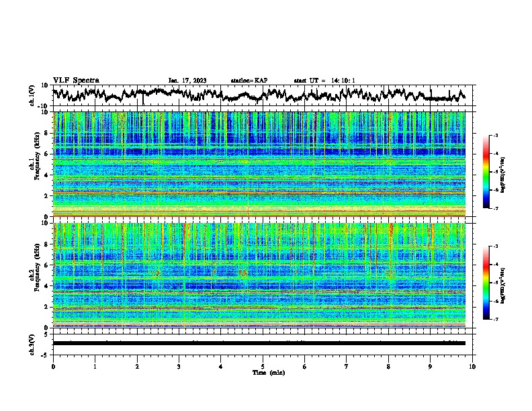Click the "-7" label on ch.1 color scale

[x=495, y=208]
